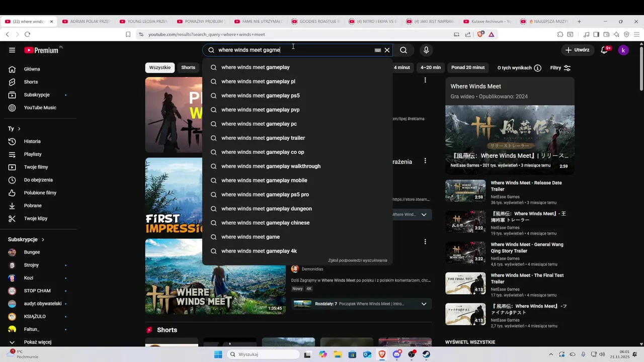Screen dimensions: 644x362
Task: Choose suggestion where winds meet gameplay co op
Action: tap(297, 152)
